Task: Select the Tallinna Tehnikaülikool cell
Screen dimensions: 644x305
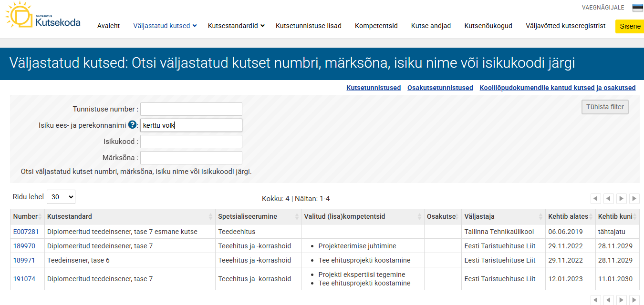Action: point(503,232)
